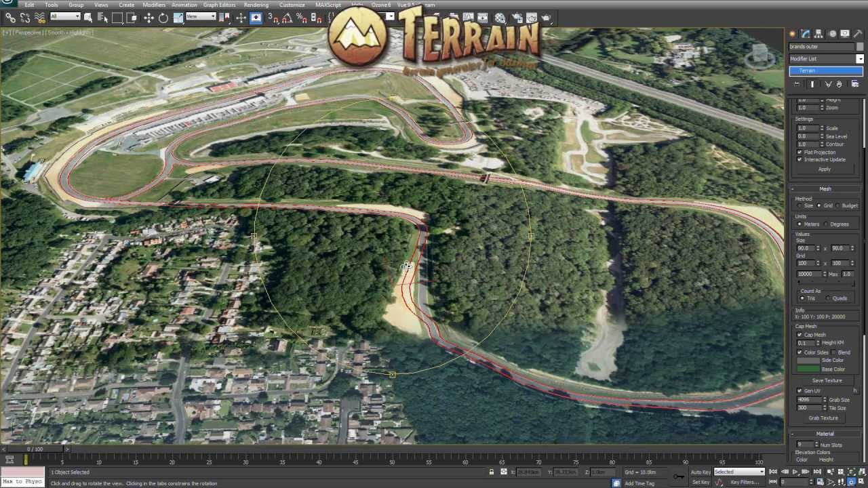Click the Scale value spinner arrows
This screenshot has width=868, height=488.
tap(822, 128)
